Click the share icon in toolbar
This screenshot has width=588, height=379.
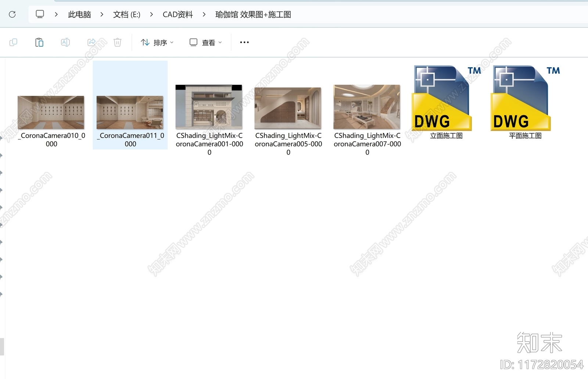(x=92, y=42)
